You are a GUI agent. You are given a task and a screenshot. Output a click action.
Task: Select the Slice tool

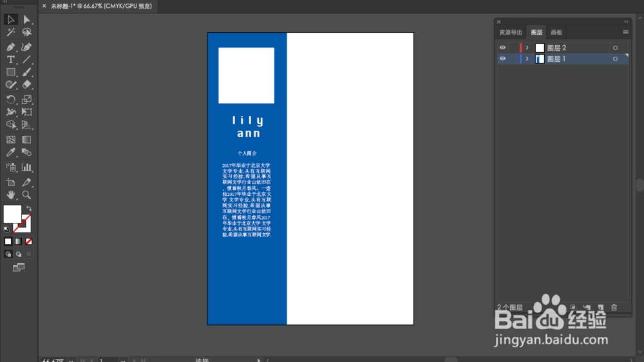[x=26, y=182]
